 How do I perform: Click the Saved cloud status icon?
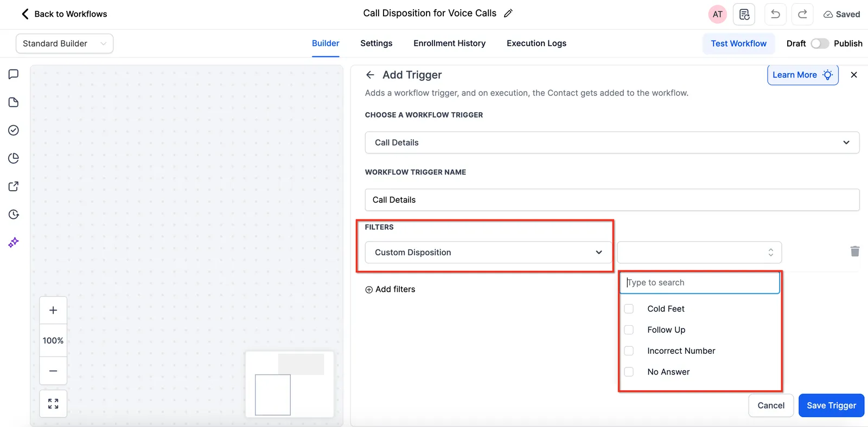click(828, 15)
